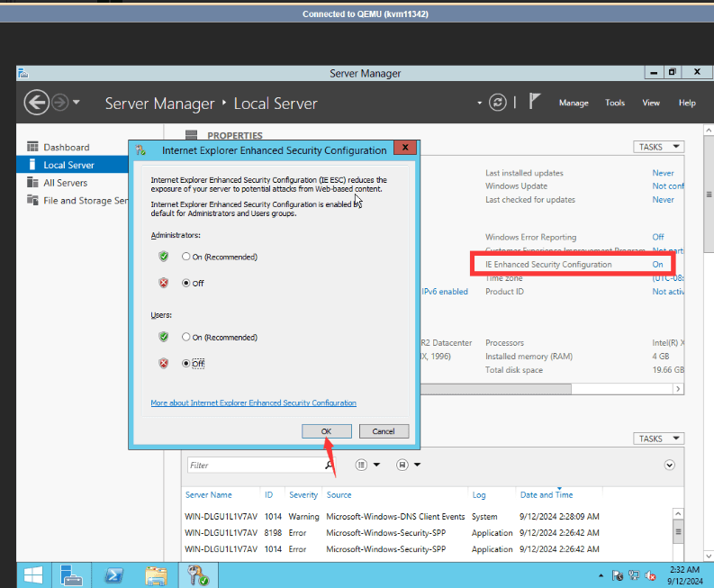Viewport: 714px width, 588px height.
Task: Click Cancel in the IE ESC dialog
Action: (x=384, y=430)
